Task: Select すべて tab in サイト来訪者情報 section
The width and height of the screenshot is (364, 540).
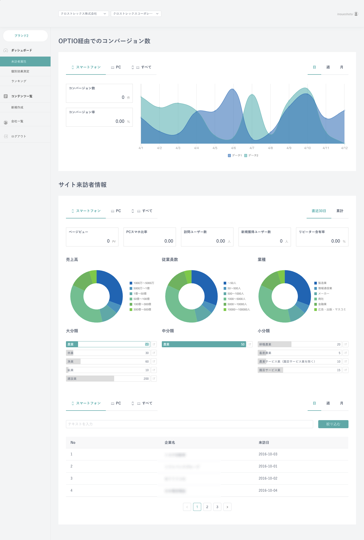Action: pyautogui.click(x=142, y=211)
